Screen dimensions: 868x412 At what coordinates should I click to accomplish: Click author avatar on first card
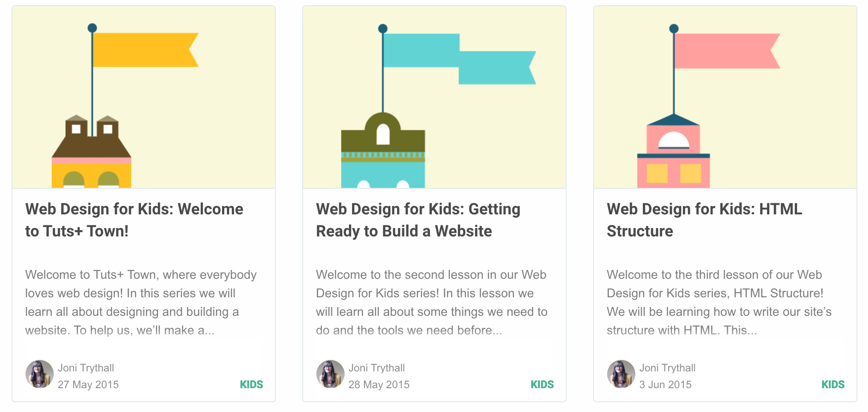[x=40, y=374]
